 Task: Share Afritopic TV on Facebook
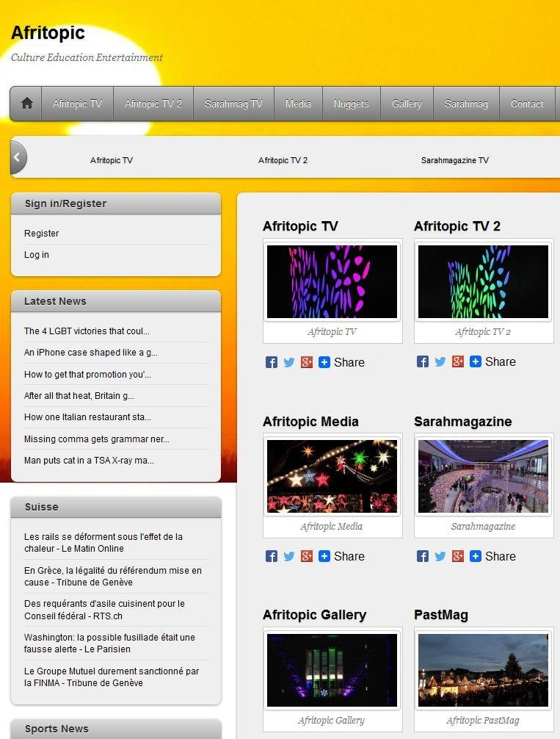coord(272,362)
